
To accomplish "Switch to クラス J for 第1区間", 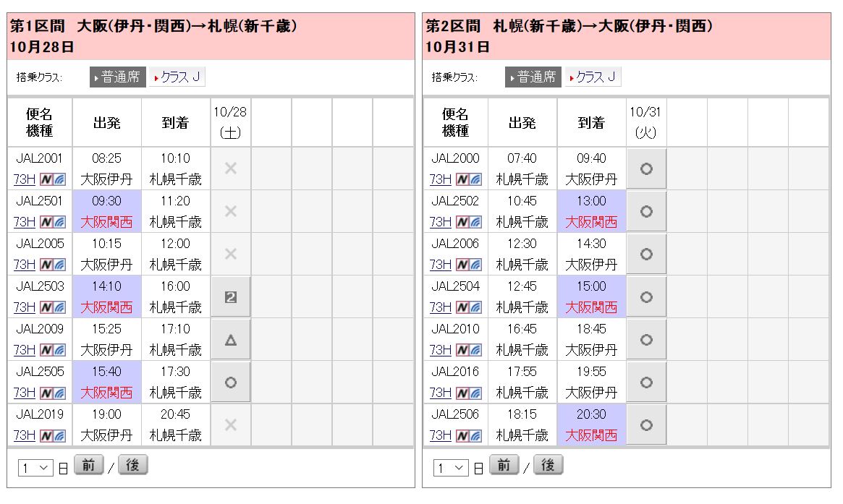I will pos(177,77).
